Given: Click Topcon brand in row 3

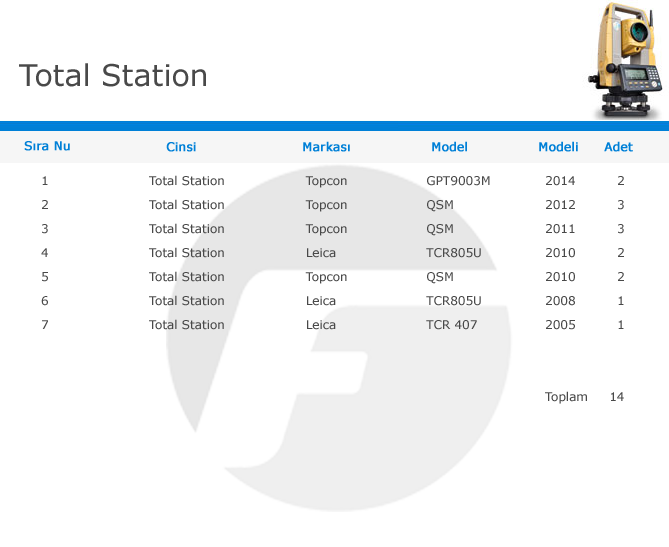Looking at the screenshot, I should (x=326, y=229).
